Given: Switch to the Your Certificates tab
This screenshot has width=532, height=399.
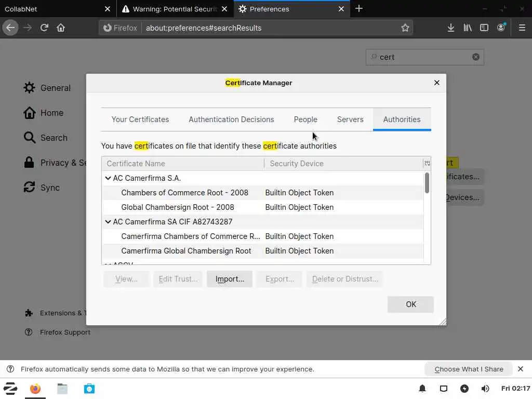Looking at the screenshot, I should [x=140, y=119].
